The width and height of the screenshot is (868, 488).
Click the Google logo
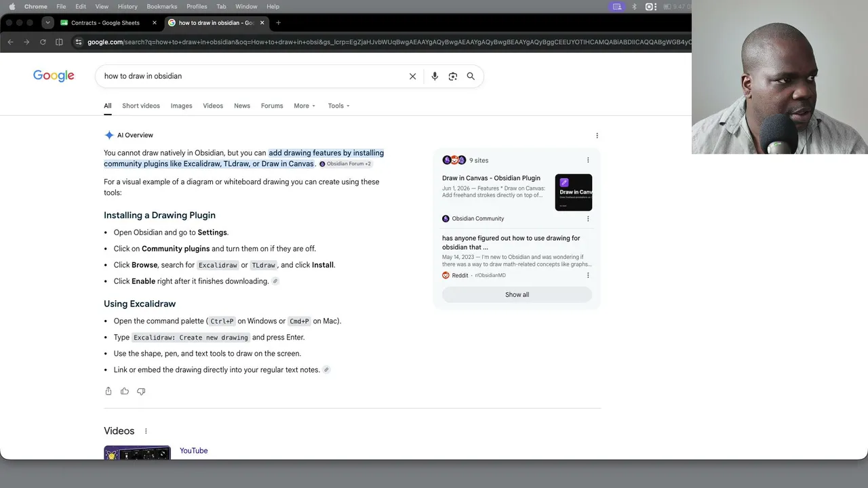54,76
